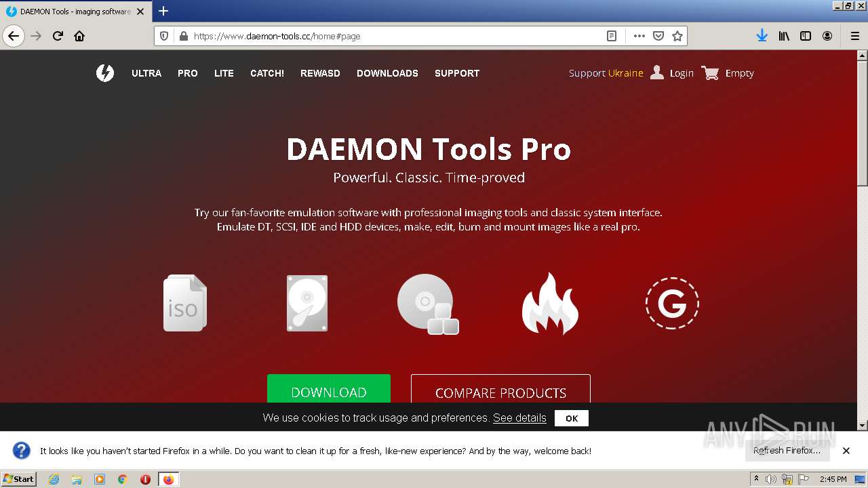Open the Firefox account avatar icon

pos(827,36)
